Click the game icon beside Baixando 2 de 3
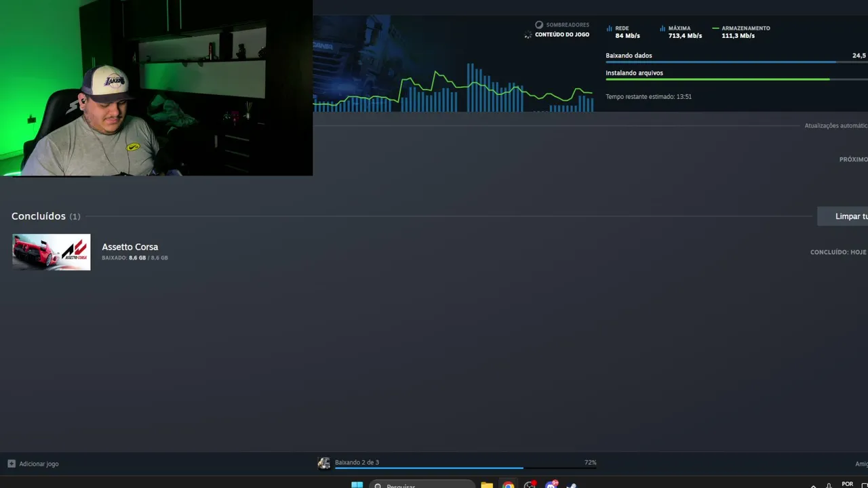The height and width of the screenshot is (488, 868). (x=324, y=463)
